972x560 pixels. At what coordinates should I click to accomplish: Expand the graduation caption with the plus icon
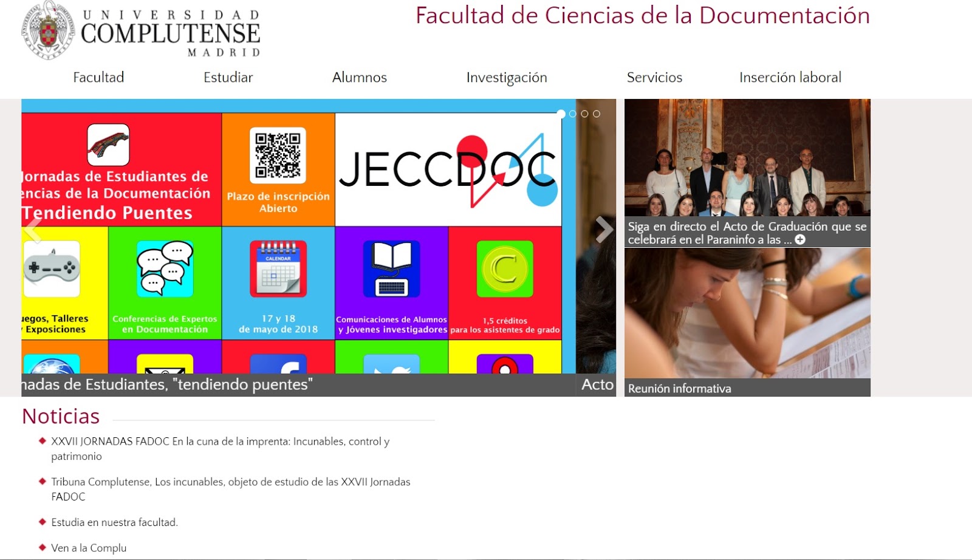[800, 239]
